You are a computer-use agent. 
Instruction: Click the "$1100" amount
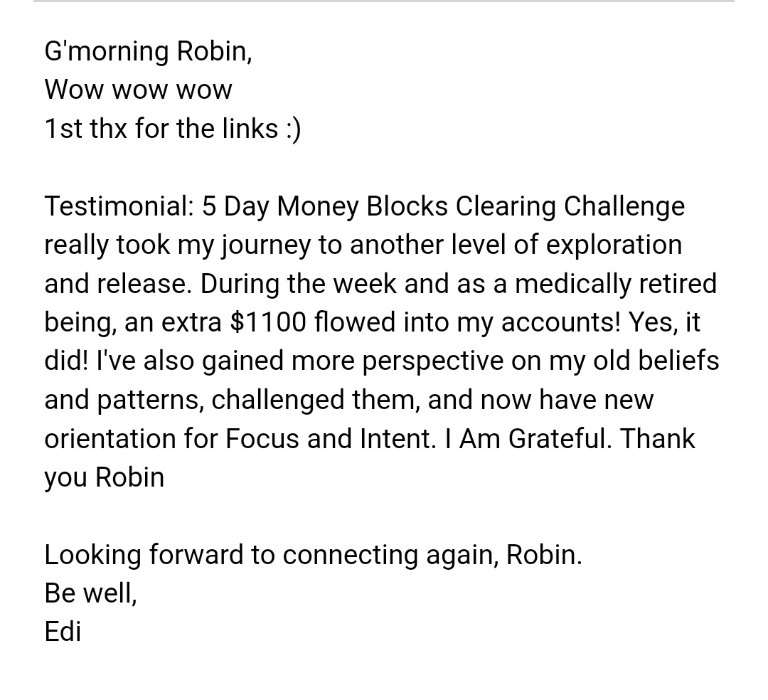[268, 322]
